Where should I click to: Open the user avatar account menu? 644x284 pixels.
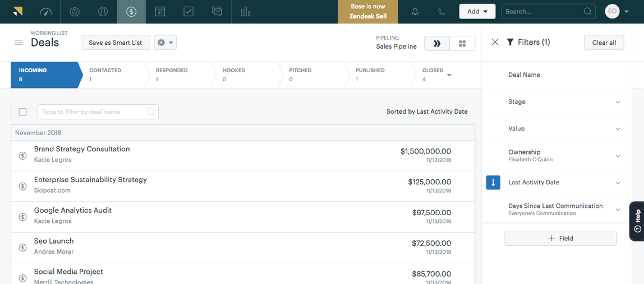617,12
